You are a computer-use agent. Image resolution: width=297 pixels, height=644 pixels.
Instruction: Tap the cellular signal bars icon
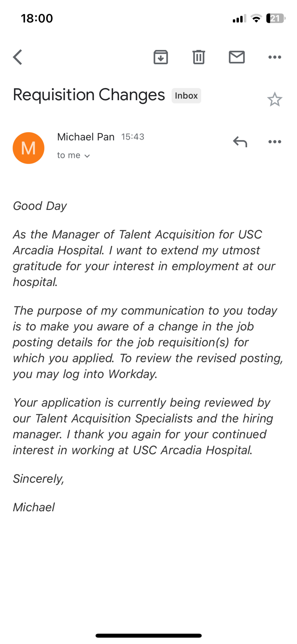pyautogui.click(x=239, y=18)
